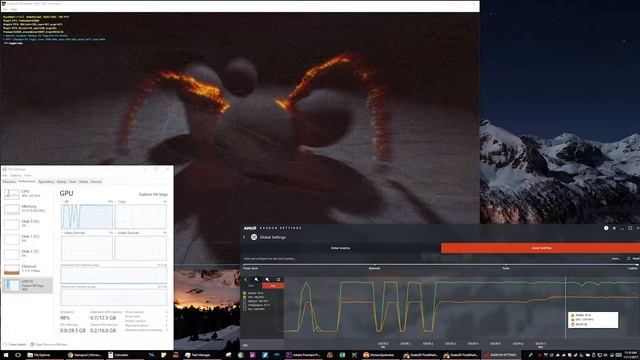Screen dimensions: 640x360
Task: Click Fewer details in Task Manager
Action: pyautogui.click(x=15, y=344)
